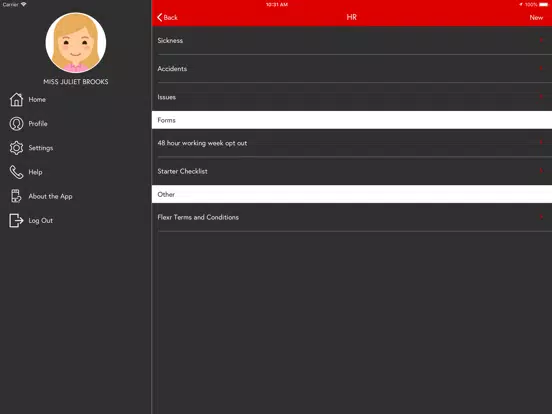Click the Help phone icon
Viewport: 552px width, 414px height.
click(16, 172)
